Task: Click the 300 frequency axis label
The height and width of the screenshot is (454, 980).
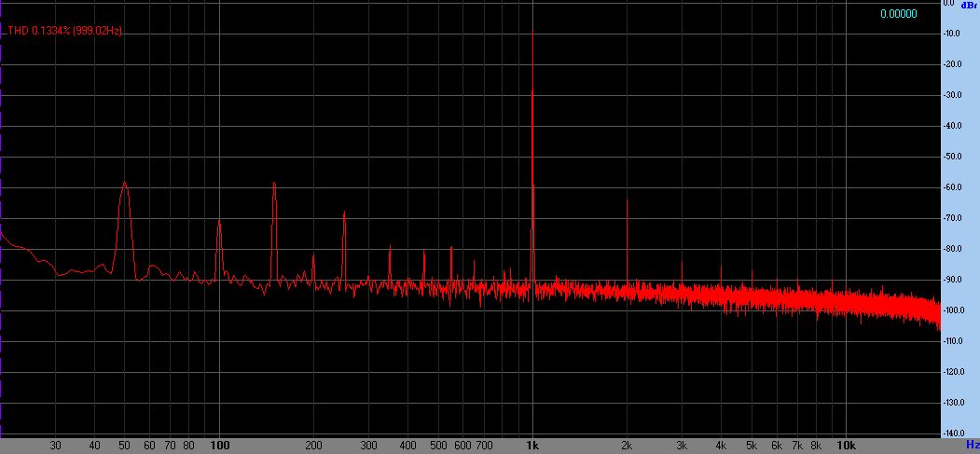Action: click(368, 446)
